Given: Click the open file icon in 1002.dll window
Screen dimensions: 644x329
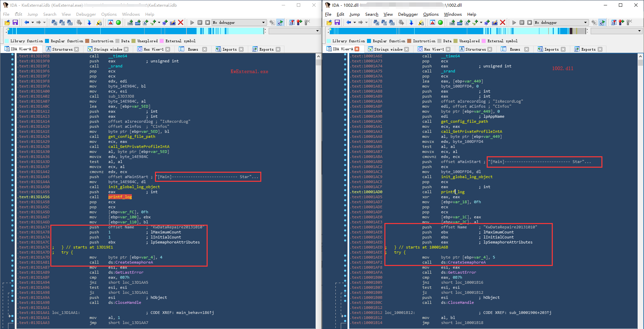Looking at the screenshot, I should click(329, 22).
